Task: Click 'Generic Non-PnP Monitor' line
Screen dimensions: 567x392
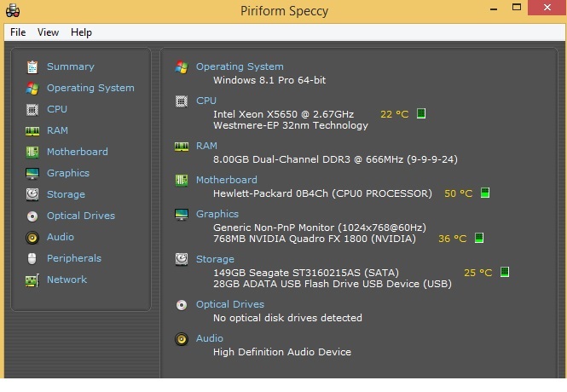Action: click(x=320, y=228)
